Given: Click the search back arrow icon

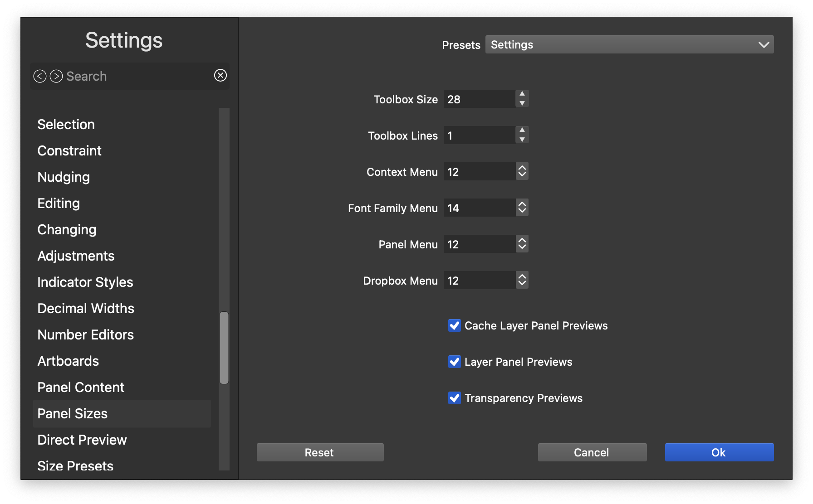Looking at the screenshot, I should 40,76.
